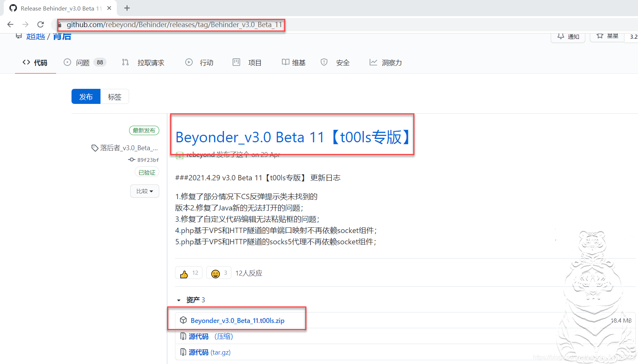The width and height of the screenshot is (638, 364).
Task: Open the 洞察力 (Insights) tab
Action: (386, 62)
